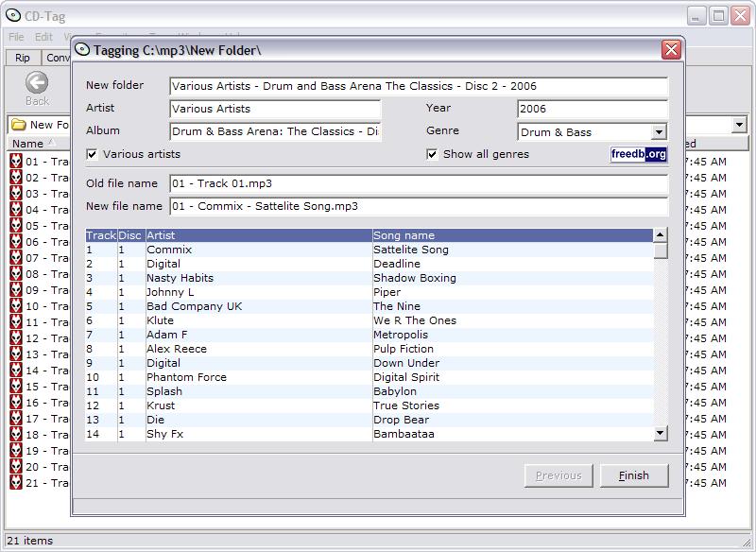Click the MP3 file icon for track 15
The width and height of the screenshot is (756, 552).
[16, 387]
